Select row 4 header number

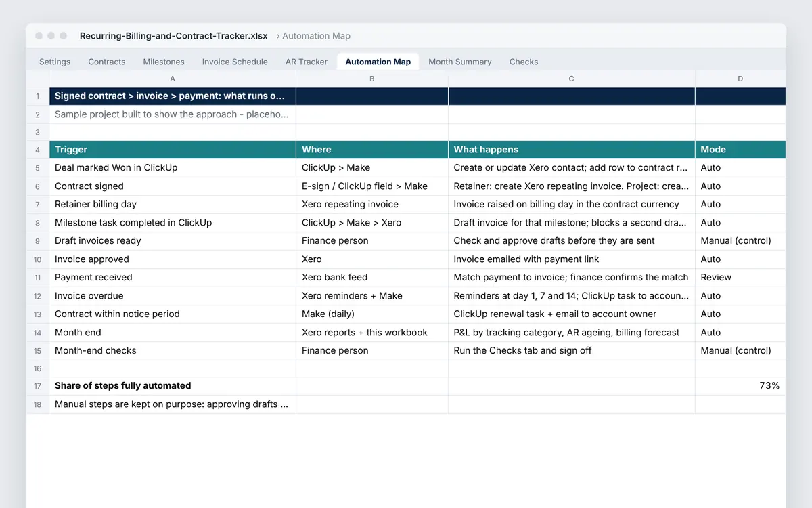pos(38,150)
